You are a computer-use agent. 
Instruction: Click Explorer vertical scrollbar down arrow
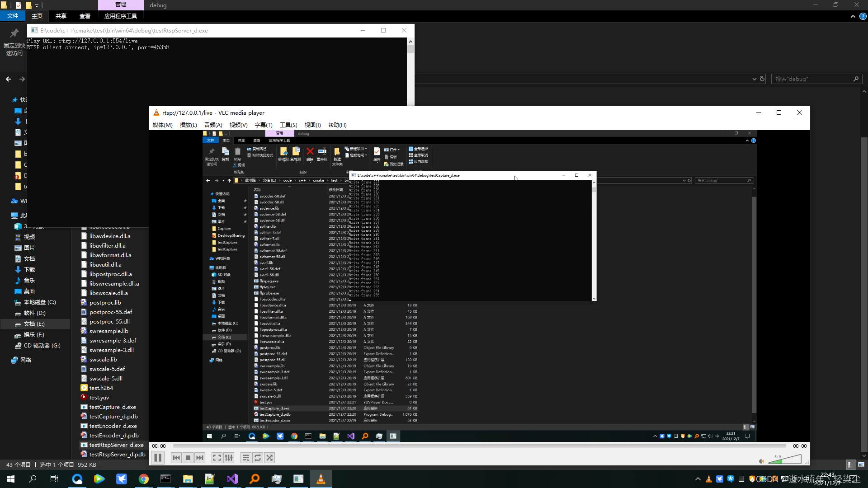click(864, 455)
